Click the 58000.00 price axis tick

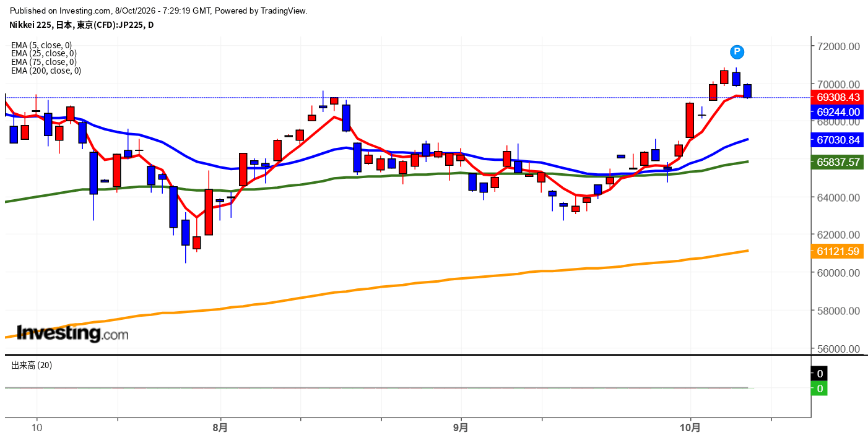tap(838, 311)
